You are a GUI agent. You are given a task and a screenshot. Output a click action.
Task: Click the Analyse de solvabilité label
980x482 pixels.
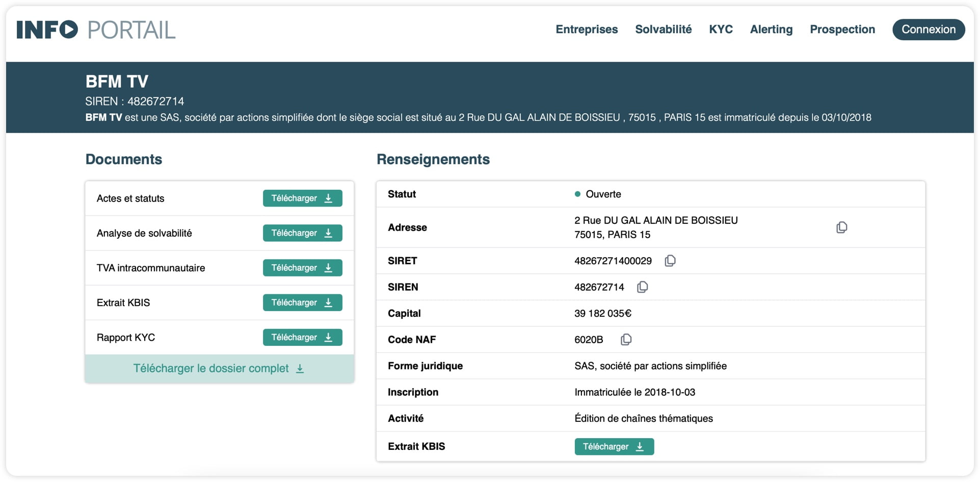144,233
